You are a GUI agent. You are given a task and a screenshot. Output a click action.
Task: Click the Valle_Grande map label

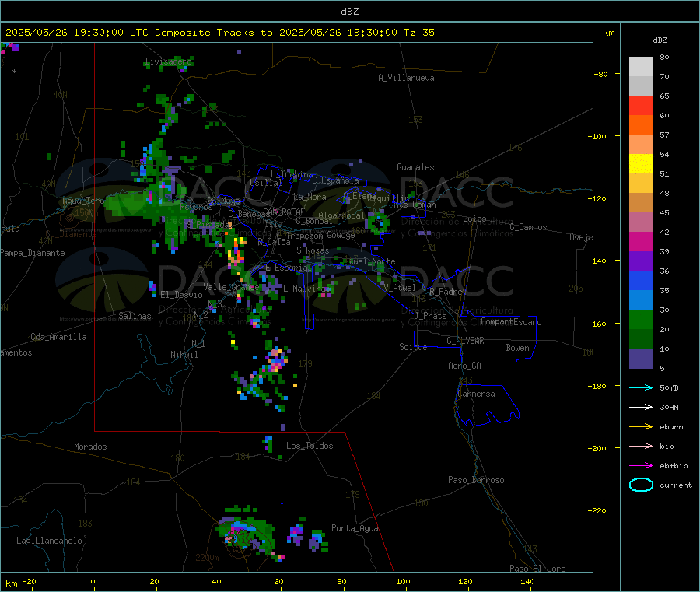tap(231, 287)
